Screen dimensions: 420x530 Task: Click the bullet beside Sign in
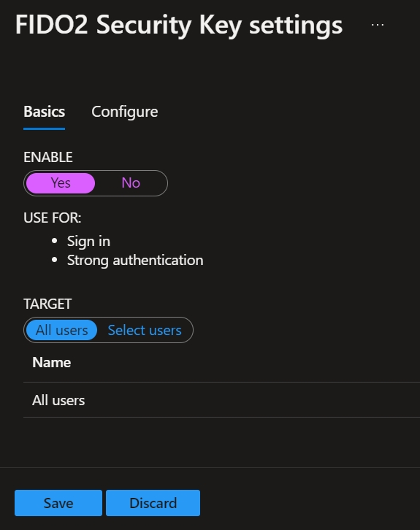tap(55, 241)
